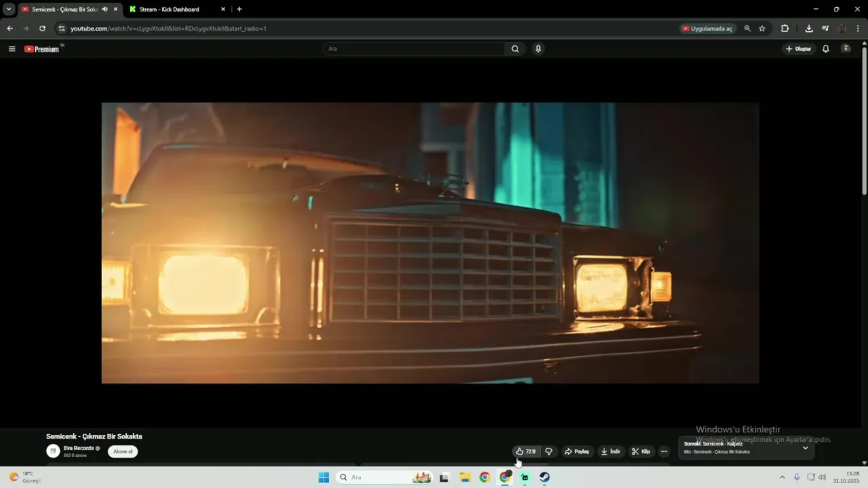Click Paylaş share button
Viewport: 868px width, 488px height.
pos(576,451)
